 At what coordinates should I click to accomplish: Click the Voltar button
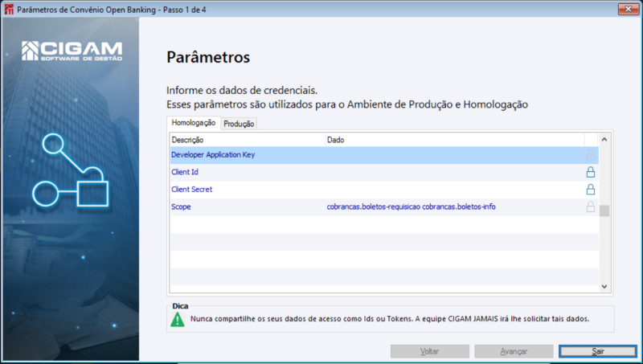pos(429,351)
